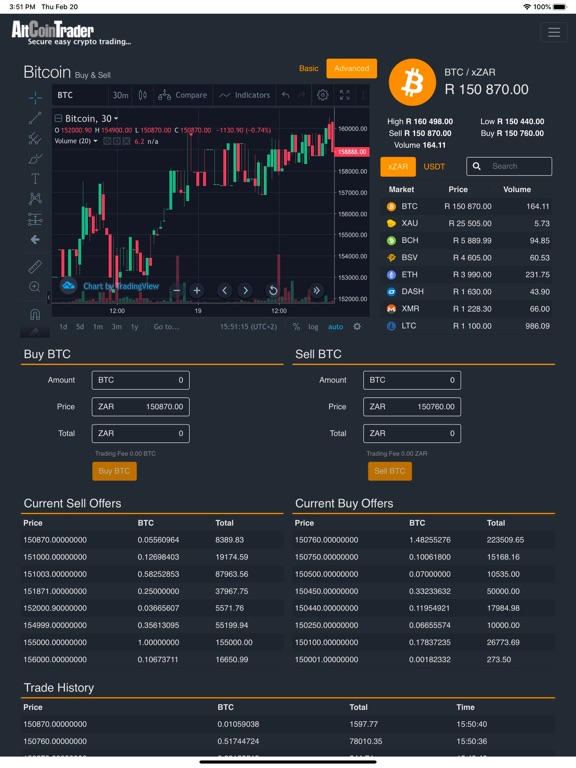Jump to latest bar with double arrow
This screenshot has width=576, height=768.
click(x=316, y=290)
